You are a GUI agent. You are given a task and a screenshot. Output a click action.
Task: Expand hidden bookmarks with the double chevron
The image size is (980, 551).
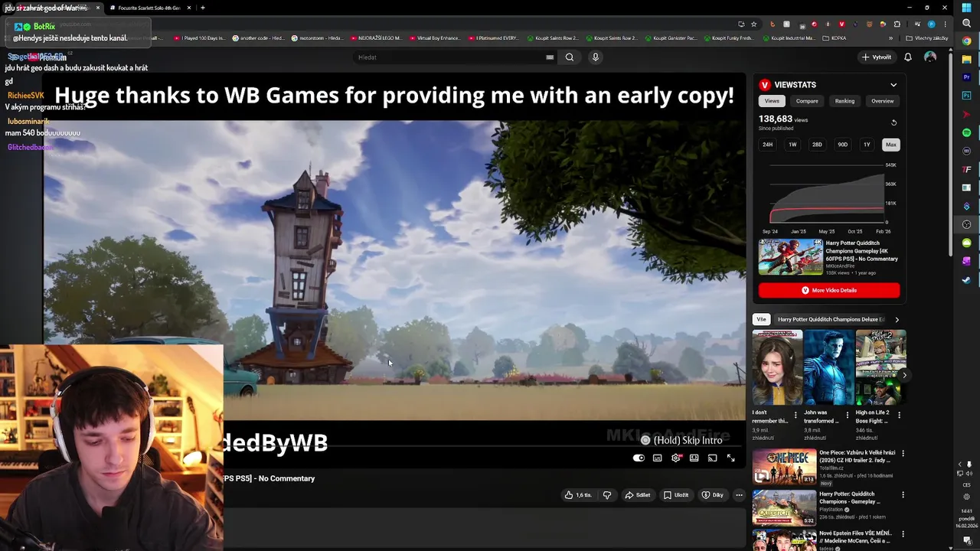890,38
